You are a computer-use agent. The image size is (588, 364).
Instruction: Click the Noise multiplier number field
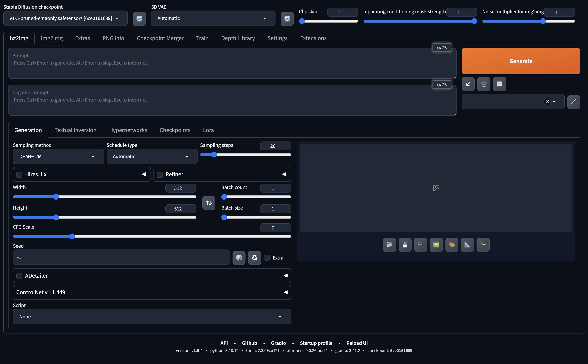click(559, 12)
